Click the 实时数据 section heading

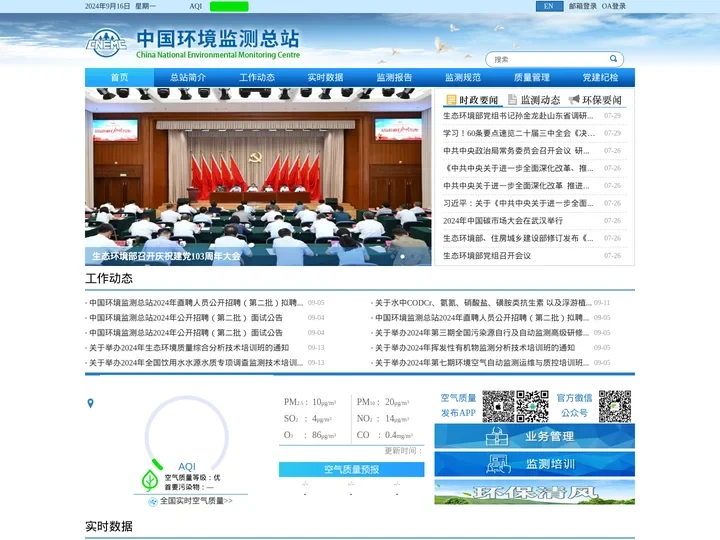(x=109, y=526)
